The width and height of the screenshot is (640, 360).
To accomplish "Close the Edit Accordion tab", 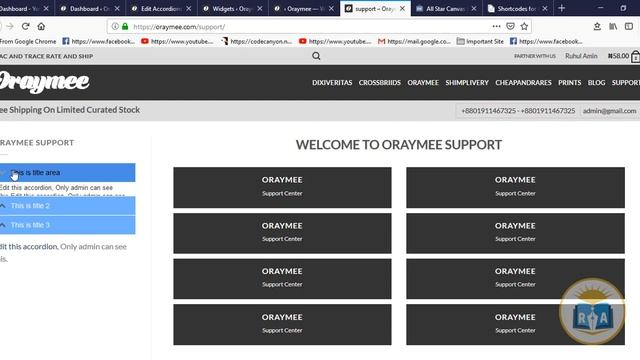I will pyautogui.click(x=189, y=9).
